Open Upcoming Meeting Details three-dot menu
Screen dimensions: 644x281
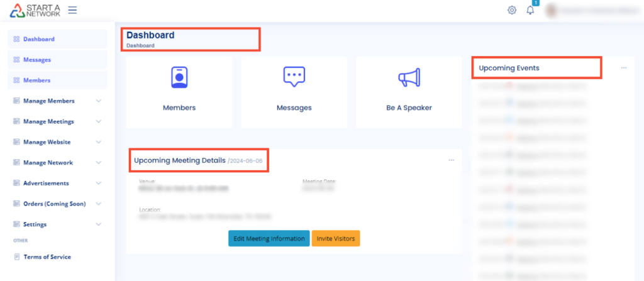pyautogui.click(x=451, y=160)
